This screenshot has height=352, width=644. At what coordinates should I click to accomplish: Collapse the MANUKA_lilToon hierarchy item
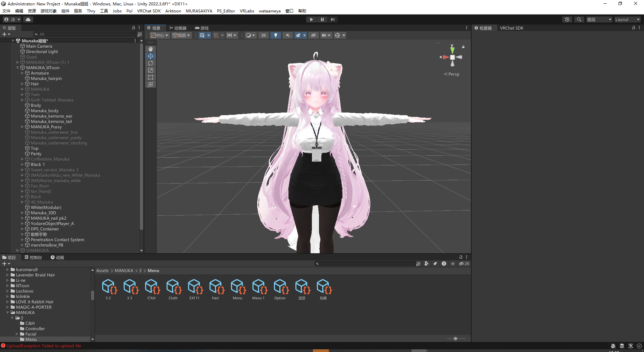pyautogui.click(x=18, y=68)
